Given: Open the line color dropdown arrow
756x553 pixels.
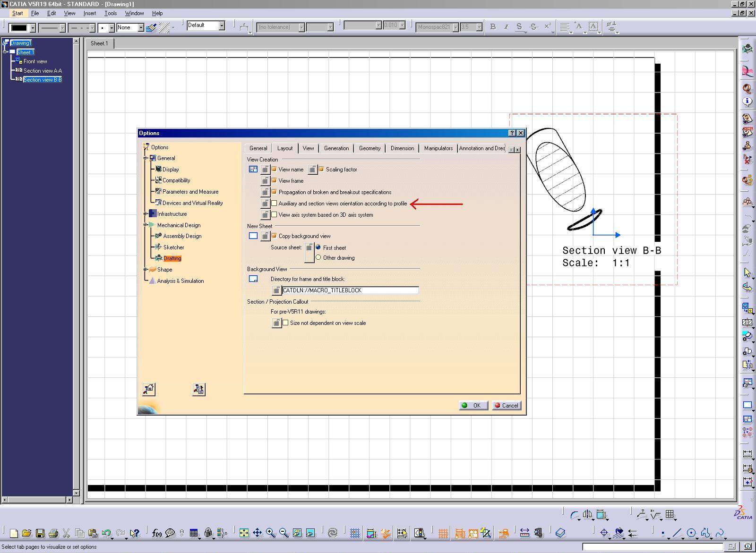Looking at the screenshot, I should pos(33,28).
